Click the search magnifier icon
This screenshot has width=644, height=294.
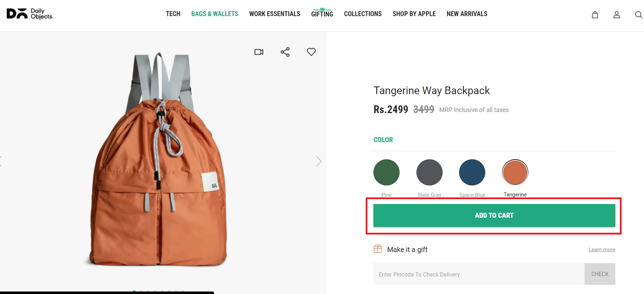point(638,15)
